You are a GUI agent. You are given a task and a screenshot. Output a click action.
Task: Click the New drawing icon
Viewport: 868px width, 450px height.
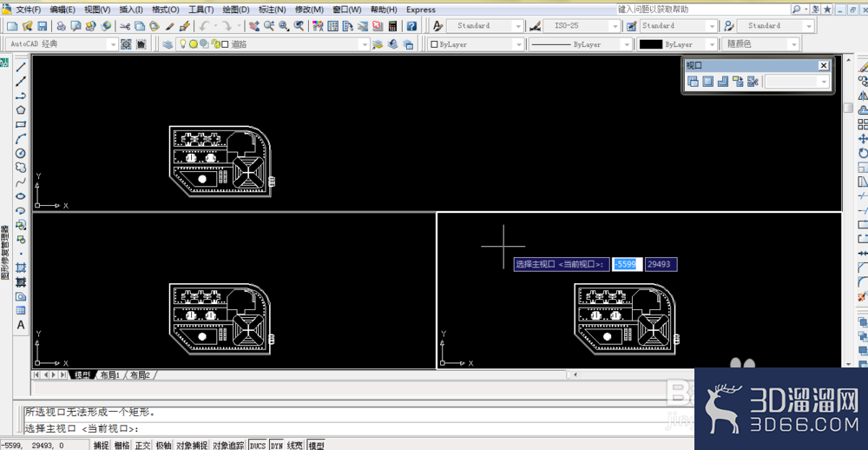(12, 25)
